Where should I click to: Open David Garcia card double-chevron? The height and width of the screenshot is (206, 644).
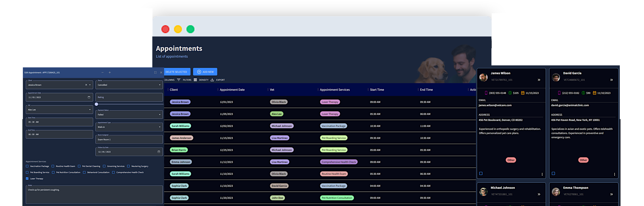tap(611, 80)
